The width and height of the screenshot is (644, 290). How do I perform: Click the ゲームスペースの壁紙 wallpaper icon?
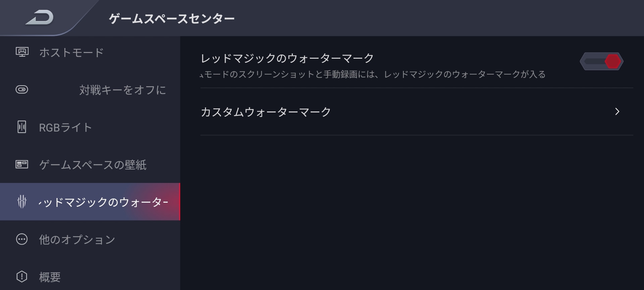pyautogui.click(x=22, y=164)
